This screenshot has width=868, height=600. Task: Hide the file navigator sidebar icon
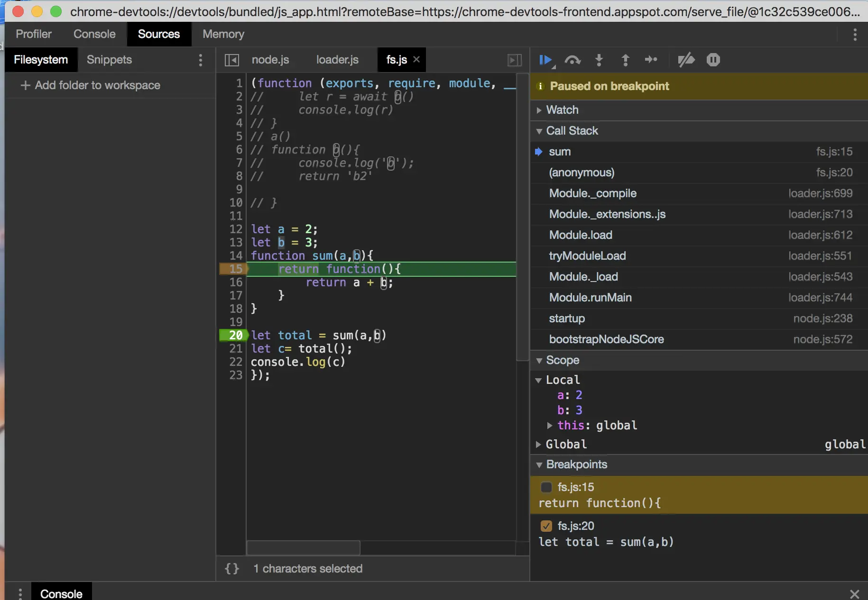pos(231,60)
